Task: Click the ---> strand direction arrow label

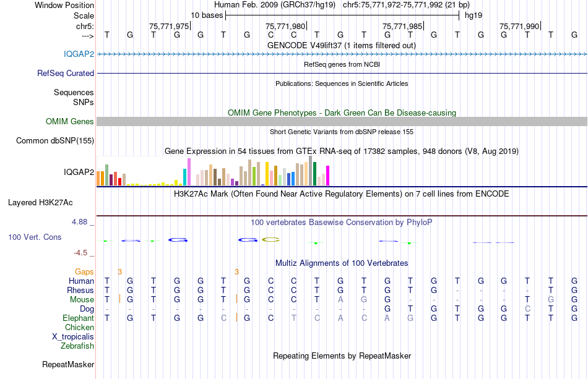Action: [x=88, y=36]
